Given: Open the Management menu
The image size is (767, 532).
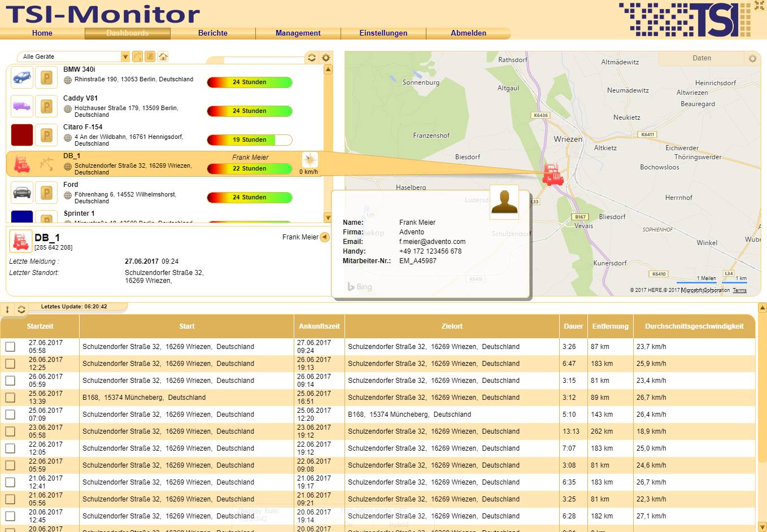Looking at the screenshot, I should pyautogui.click(x=298, y=33).
